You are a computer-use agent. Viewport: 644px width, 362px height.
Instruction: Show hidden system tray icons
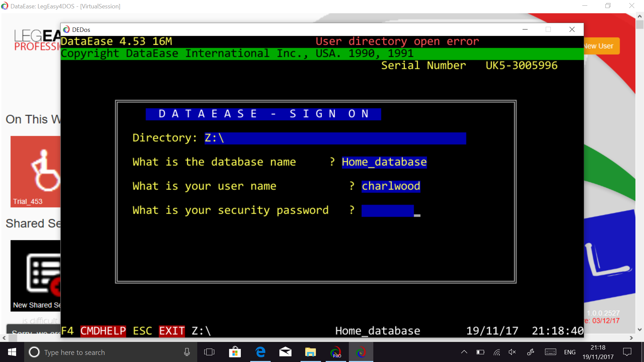[x=464, y=352]
